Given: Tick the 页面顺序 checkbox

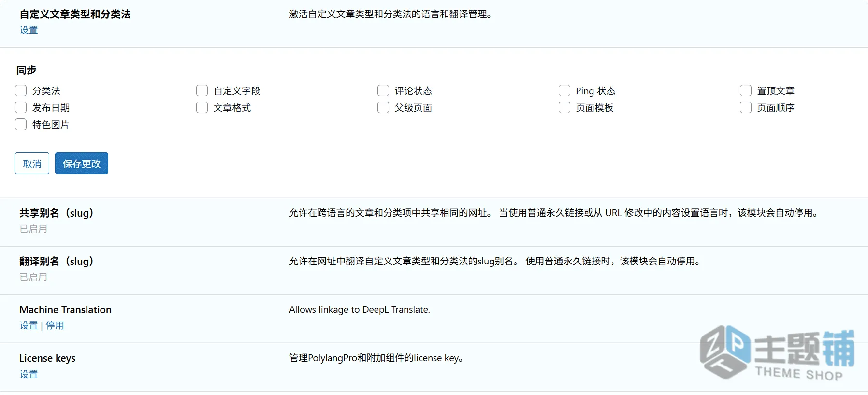Looking at the screenshot, I should point(746,107).
